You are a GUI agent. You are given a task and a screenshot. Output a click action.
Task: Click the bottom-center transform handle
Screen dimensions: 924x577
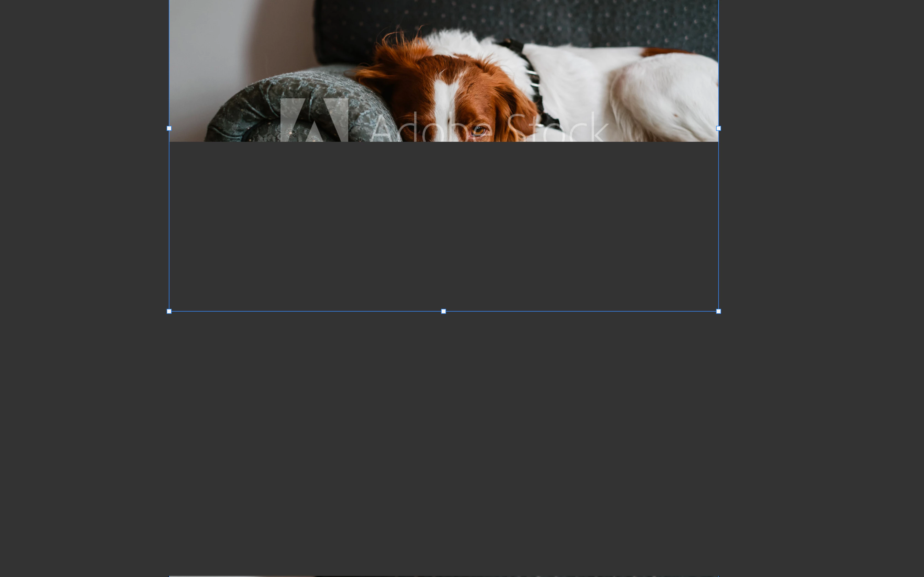coord(443,311)
